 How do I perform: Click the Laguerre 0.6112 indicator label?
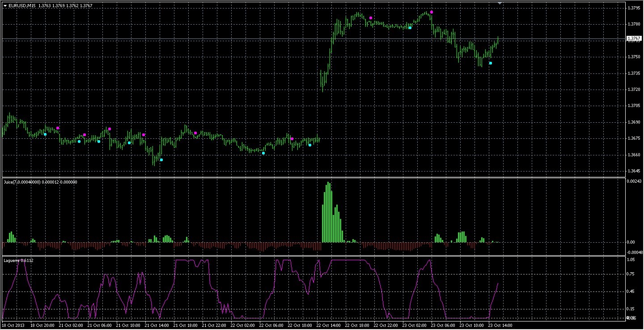click(x=18, y=260)
